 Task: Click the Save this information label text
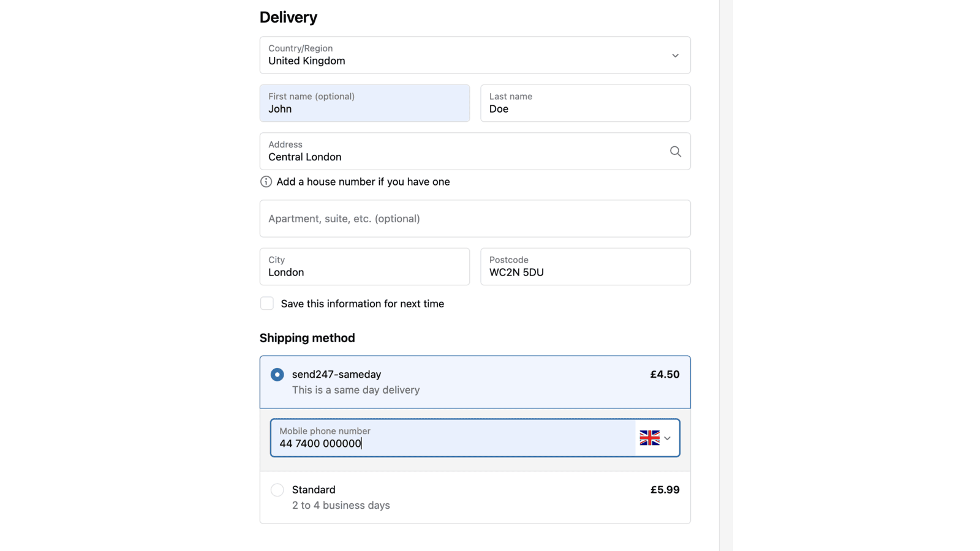362,304
